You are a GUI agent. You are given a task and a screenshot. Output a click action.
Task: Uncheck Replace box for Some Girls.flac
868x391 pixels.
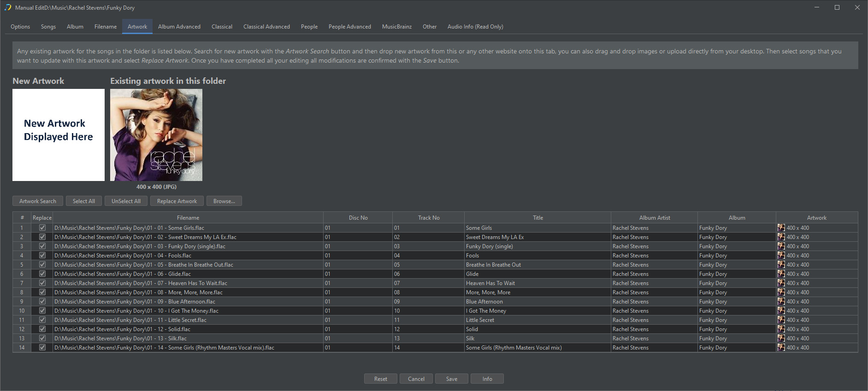coord(42,228)
